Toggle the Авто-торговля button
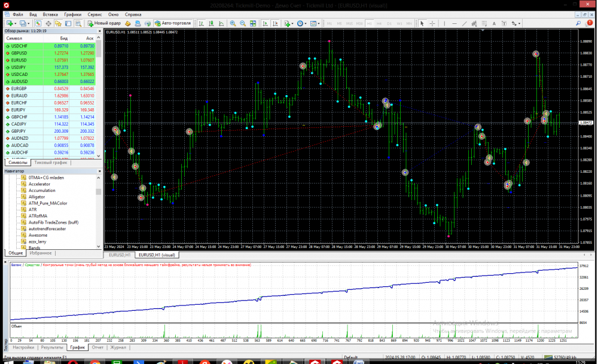 [173, 23]
